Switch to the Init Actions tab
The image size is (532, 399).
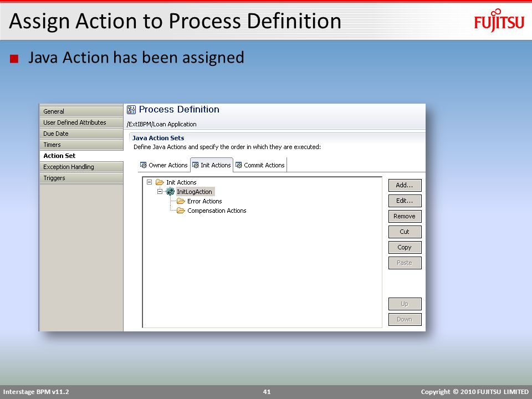coord(212,165)
